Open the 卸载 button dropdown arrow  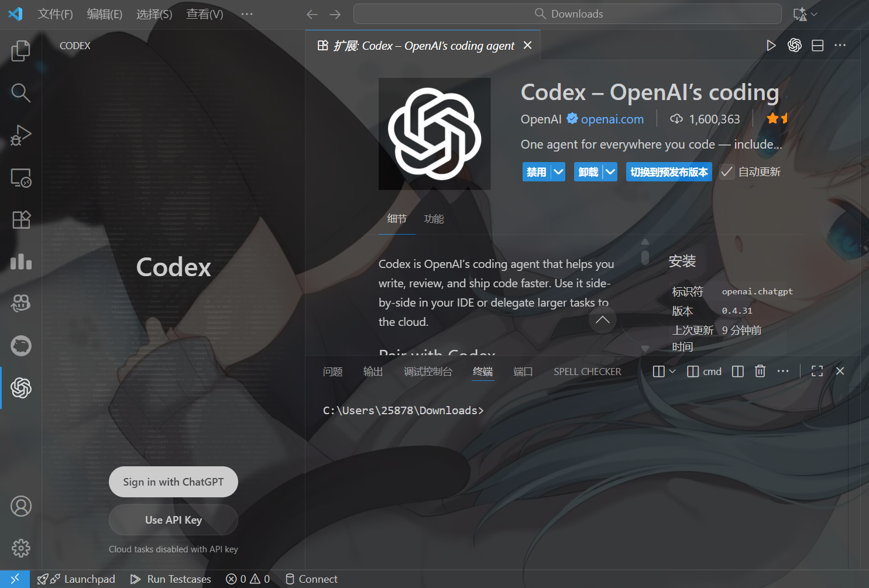click(610, 171)
